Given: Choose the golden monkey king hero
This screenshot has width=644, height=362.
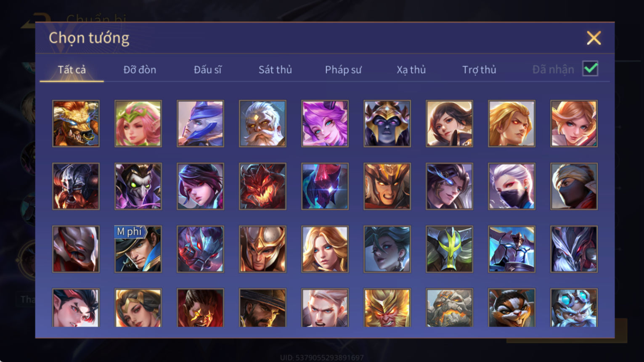Looking at the screenshot, I should point(387,308).
